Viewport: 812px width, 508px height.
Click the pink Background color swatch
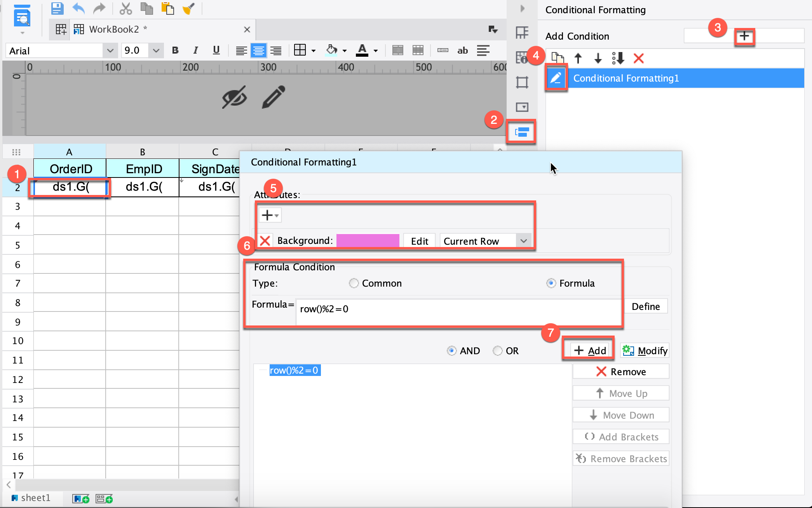click(x=368, y=241)
